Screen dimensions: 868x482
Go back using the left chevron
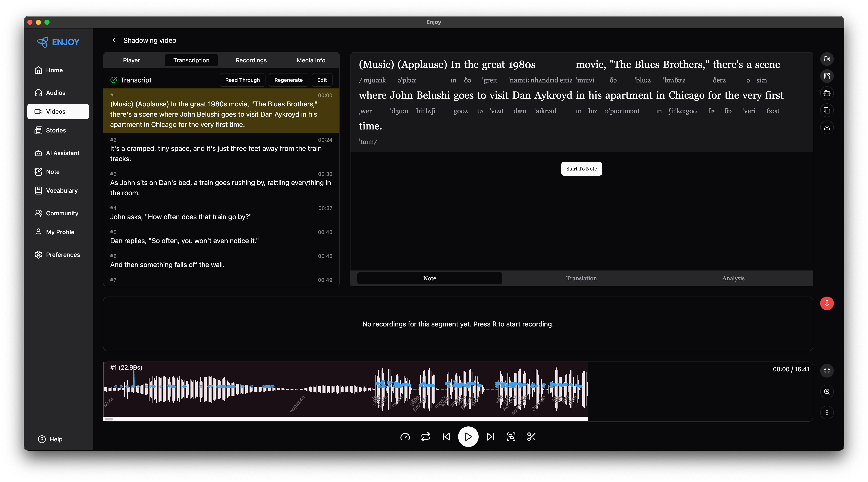[114, 40]
